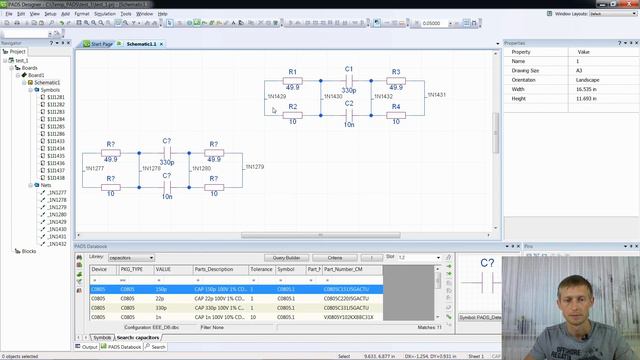Select capacitor C1 on the schematic
640x360 pixels.
point(349,81)
